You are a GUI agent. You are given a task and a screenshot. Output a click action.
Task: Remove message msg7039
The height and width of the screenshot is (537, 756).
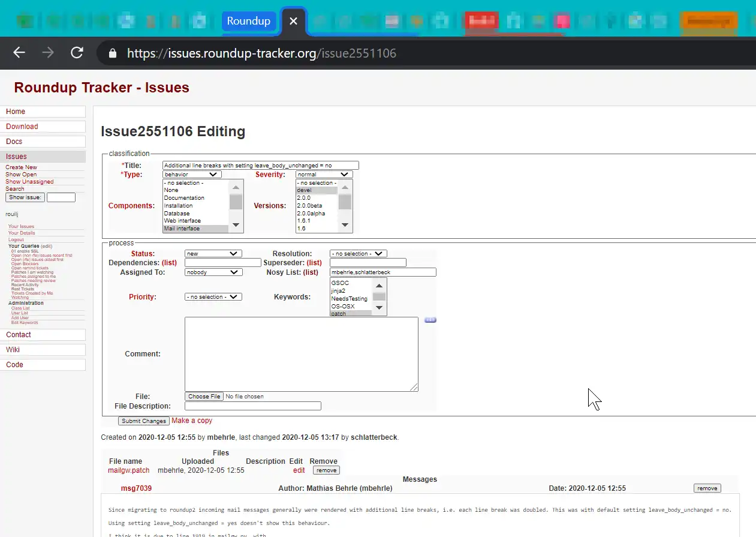click(707, 488)
